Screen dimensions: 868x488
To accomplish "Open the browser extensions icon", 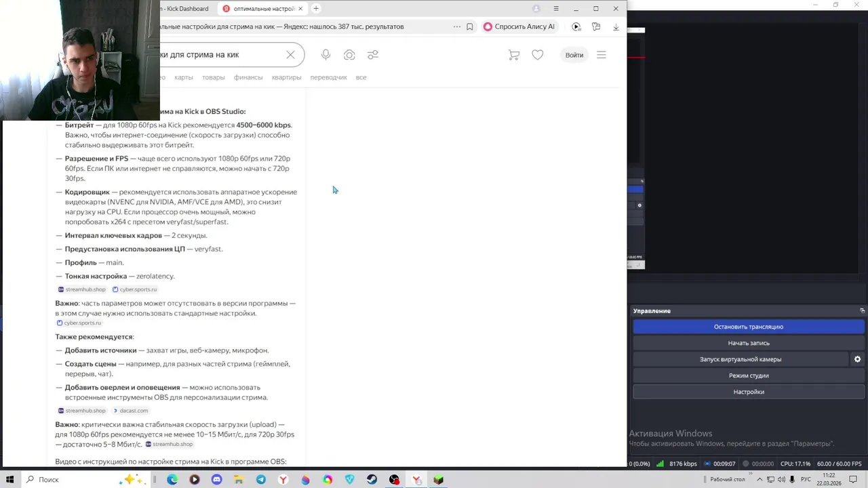I will coord(596,26).
